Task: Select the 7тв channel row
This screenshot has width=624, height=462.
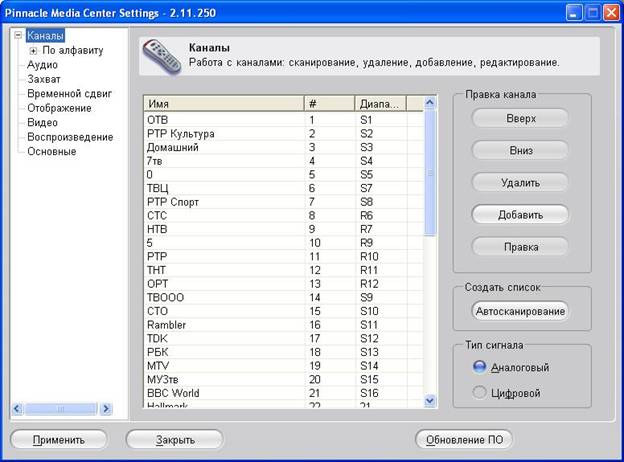Action: click(x=283, y=161)
